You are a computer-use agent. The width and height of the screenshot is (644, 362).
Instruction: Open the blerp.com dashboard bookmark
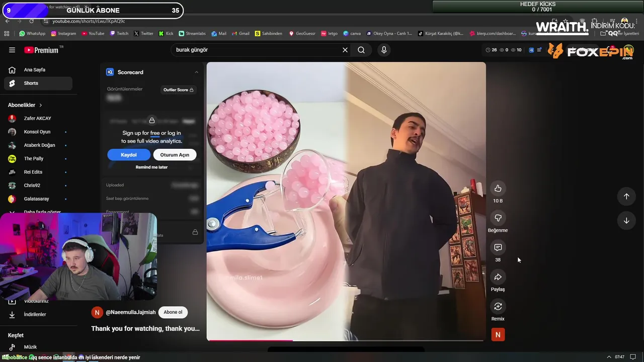coord(493,34)
